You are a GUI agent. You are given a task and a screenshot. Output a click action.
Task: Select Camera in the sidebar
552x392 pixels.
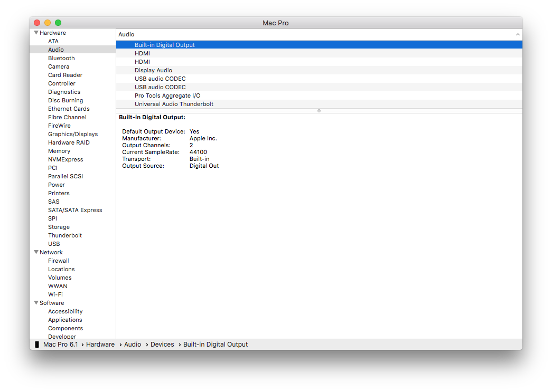[x=59, y=66]
